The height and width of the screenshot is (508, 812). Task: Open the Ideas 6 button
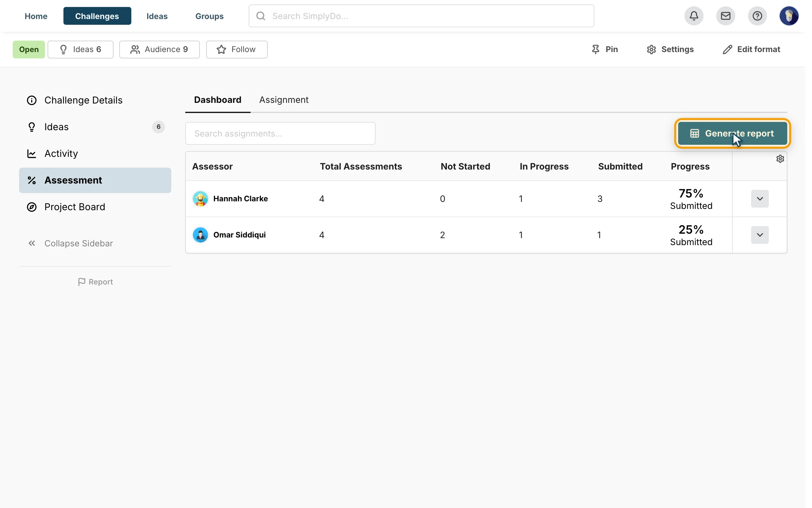[81, 50]
